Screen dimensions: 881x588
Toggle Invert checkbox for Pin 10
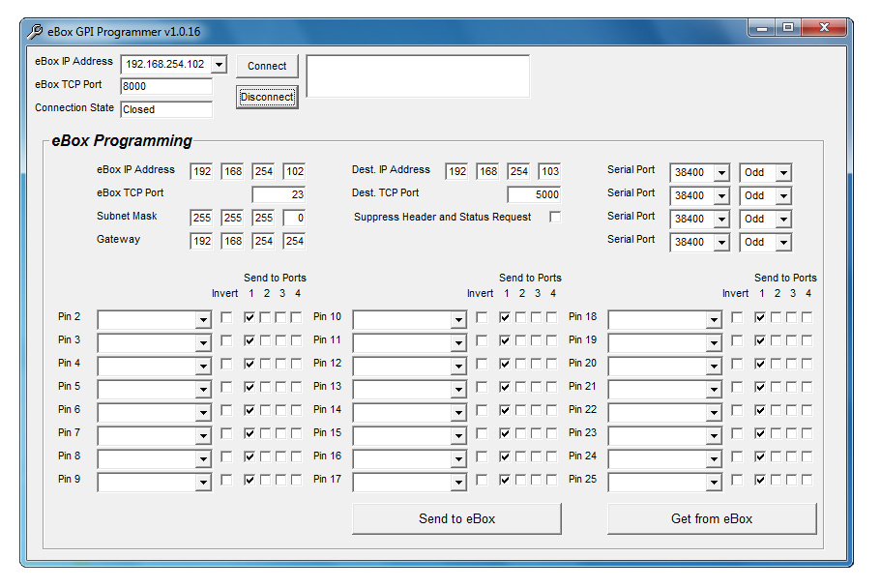point(482,317)
